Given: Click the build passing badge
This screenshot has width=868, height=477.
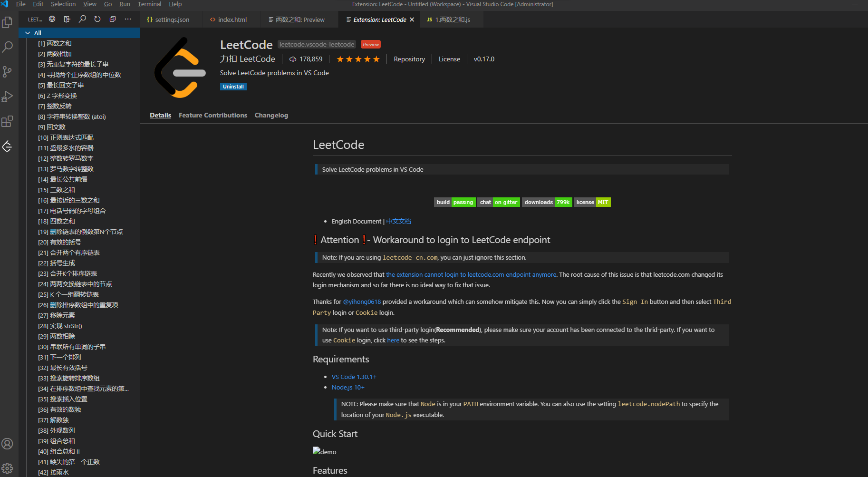Looking at the screenshot, I should (455, 202).
